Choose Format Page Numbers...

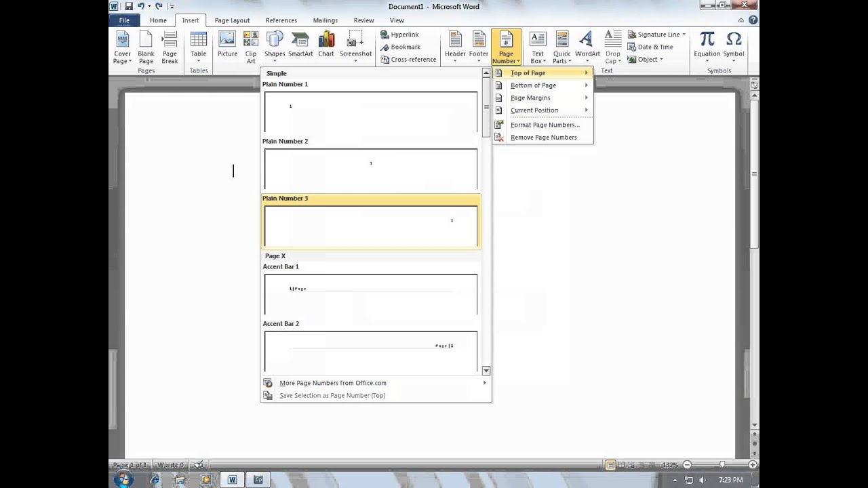tap(542, 125)
